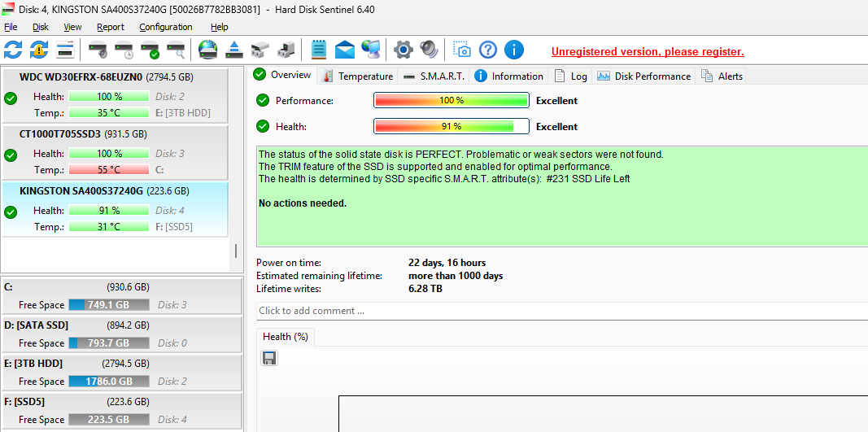Open the Log tab
Viewport: 868px width, 432px height.
click(x=570, y=76)
